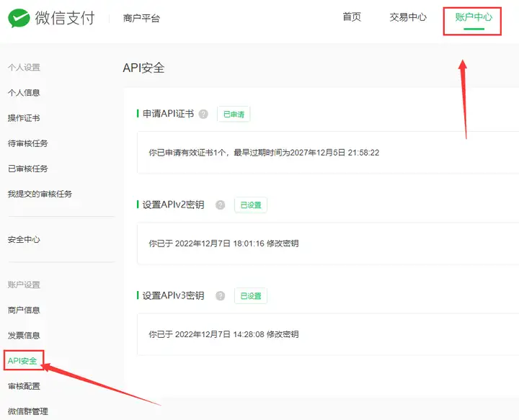Click the WeChat Pay green logo icon
The height and width of the screenshot is (420, 519).
tap(19, 18)
